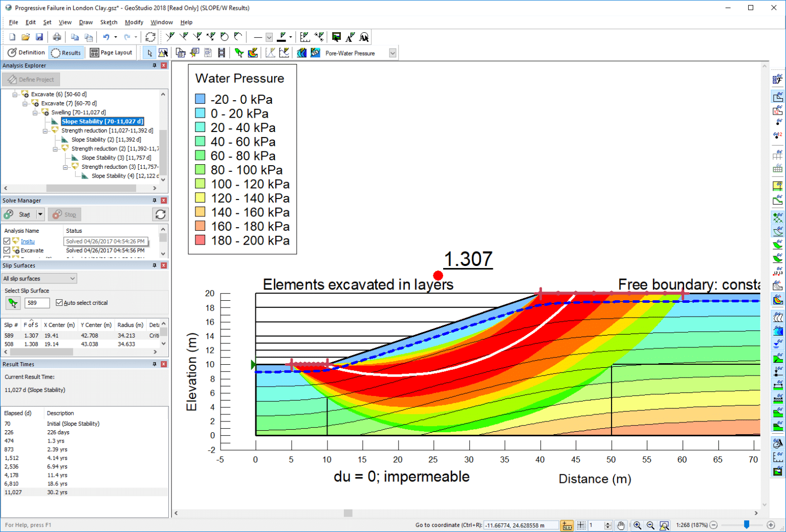Click the Add Text sketch icon
Viewport: 786px width, 532px height.
(348, 36)
